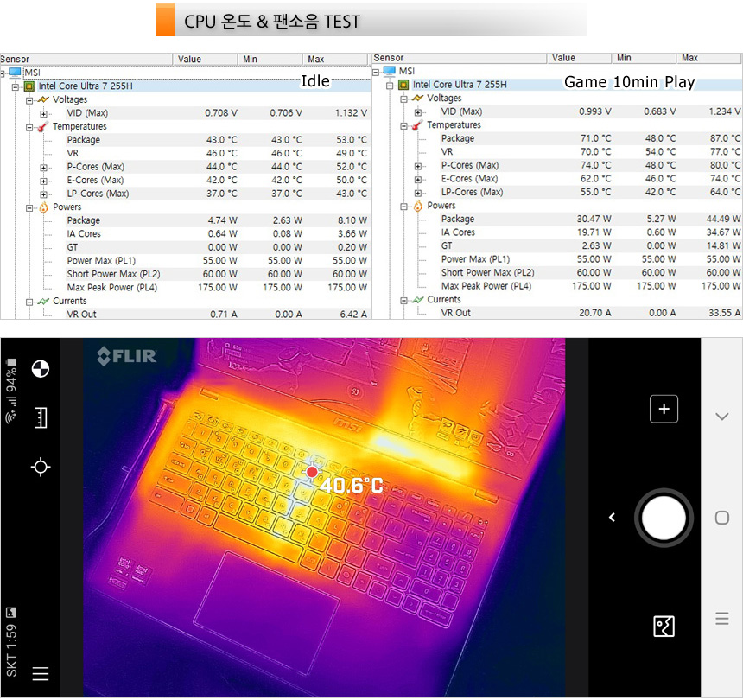Tap the down chevron Android navigation button
This screenshot has width=743, height=700.
[x=722, y=417]
